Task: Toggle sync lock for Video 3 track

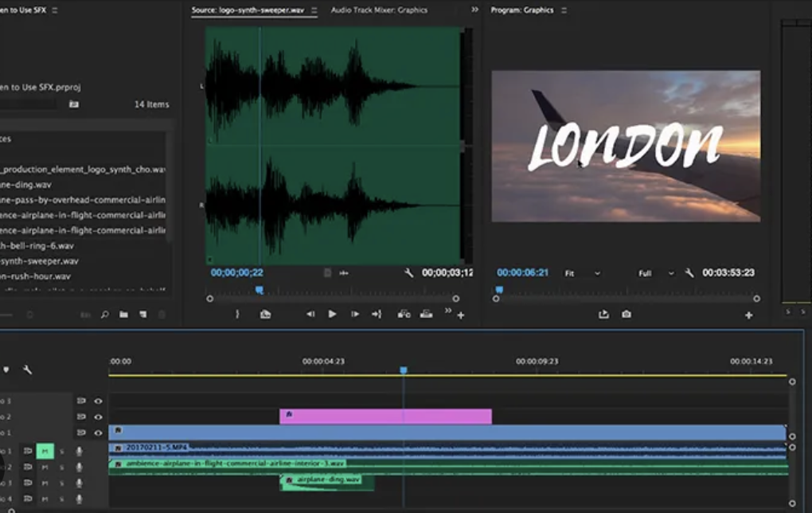Action: 81,401
